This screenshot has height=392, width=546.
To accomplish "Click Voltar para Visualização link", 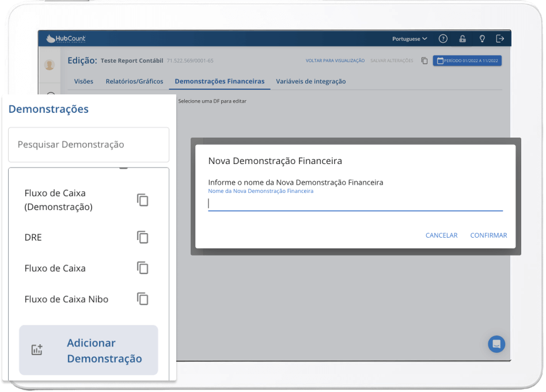I will tap(335, 60).
